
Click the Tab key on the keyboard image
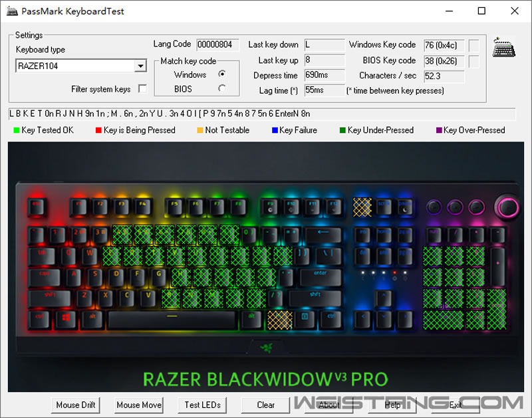click(42, 257)
